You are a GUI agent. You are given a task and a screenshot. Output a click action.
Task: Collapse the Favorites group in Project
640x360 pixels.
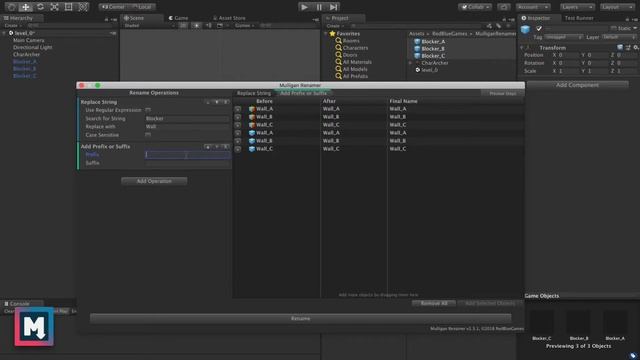click(326, 33)
